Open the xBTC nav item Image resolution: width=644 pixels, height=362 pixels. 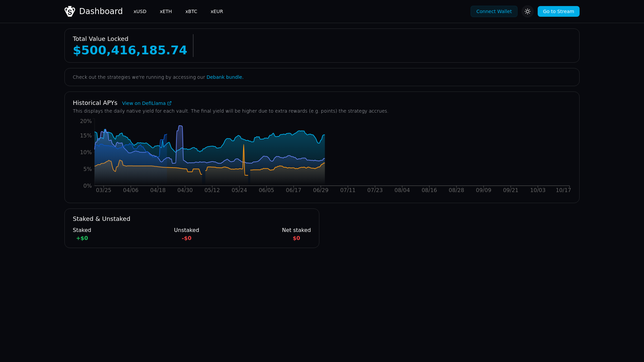[191, 11]
